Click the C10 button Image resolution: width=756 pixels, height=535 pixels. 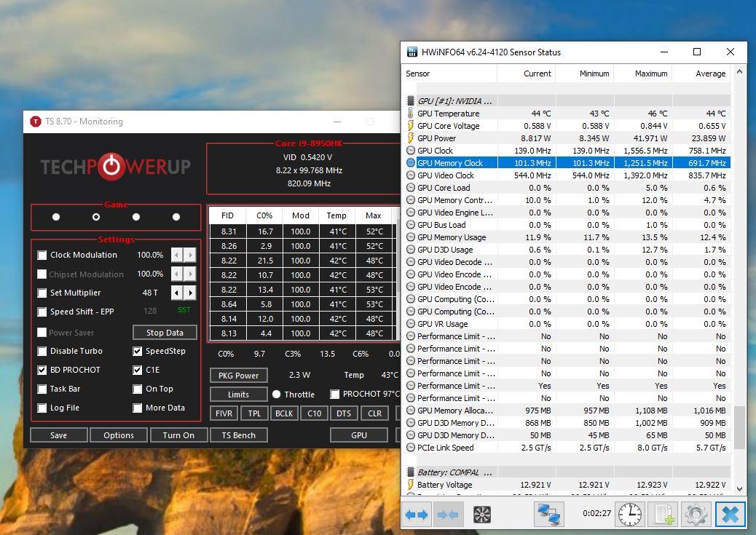click(x=315, y=413)
